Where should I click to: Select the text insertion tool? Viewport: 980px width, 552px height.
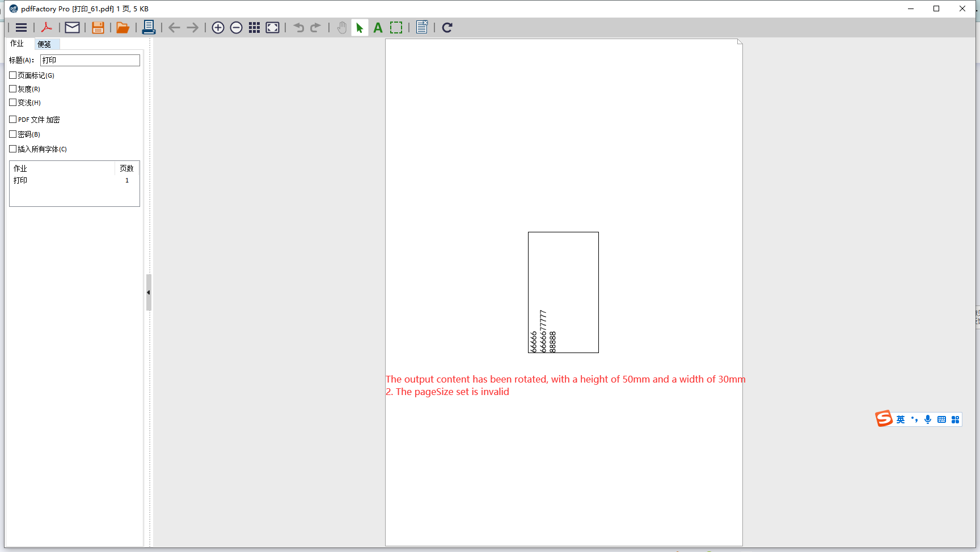[378, 27]
